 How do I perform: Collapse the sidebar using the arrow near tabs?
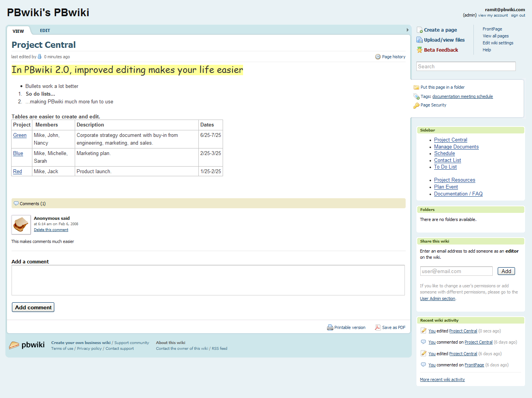click(x=408, y=30)
